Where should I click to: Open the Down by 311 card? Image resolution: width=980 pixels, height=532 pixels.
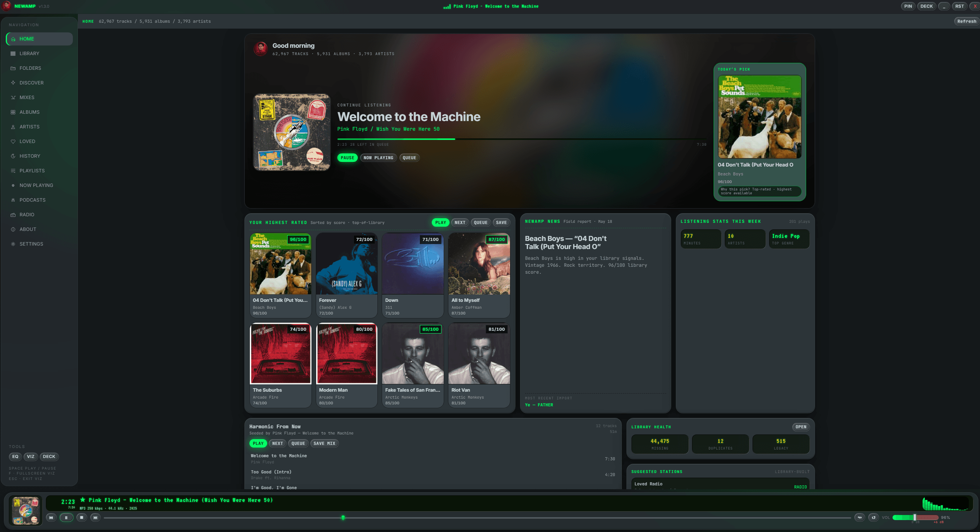pyautogui.click(x=413, y=275)
